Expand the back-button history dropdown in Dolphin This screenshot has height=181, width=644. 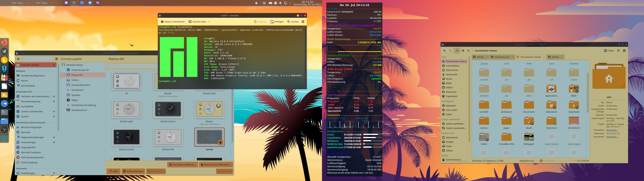(x=446, y=52)
